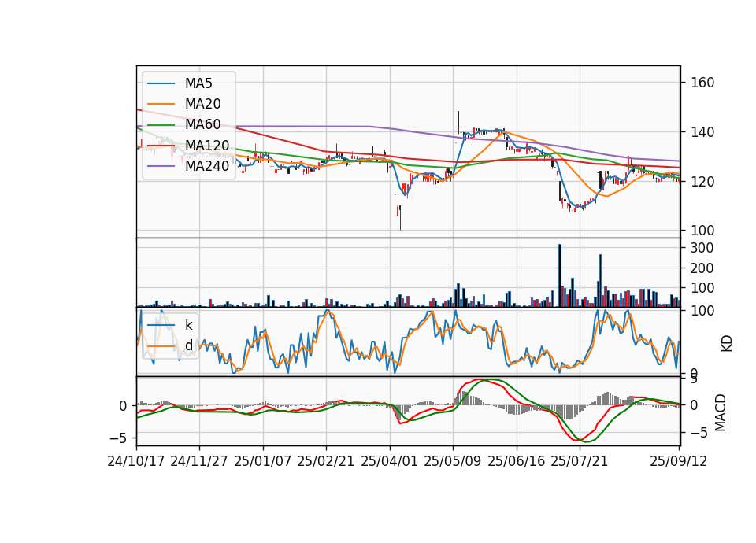Click the MA120 legend label

(x=207, y=145)
